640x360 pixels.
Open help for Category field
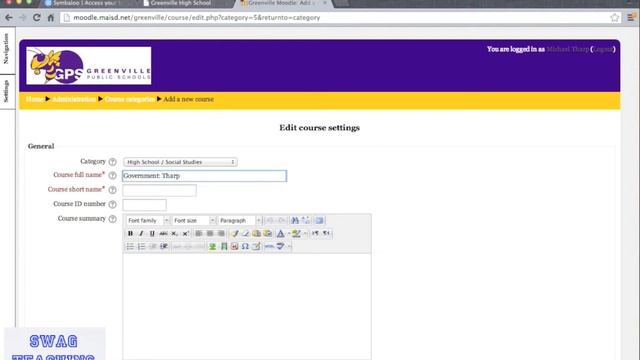(x=113, y=162)
